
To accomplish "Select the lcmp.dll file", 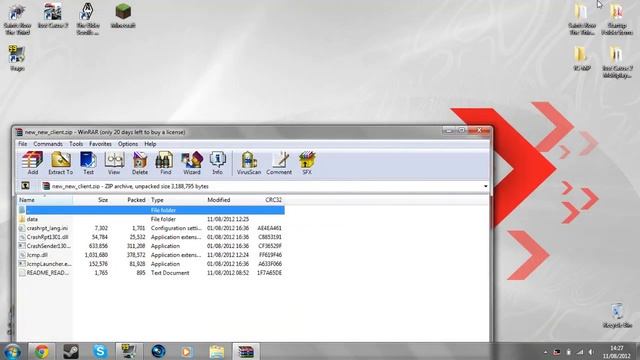I will [151, 255].
